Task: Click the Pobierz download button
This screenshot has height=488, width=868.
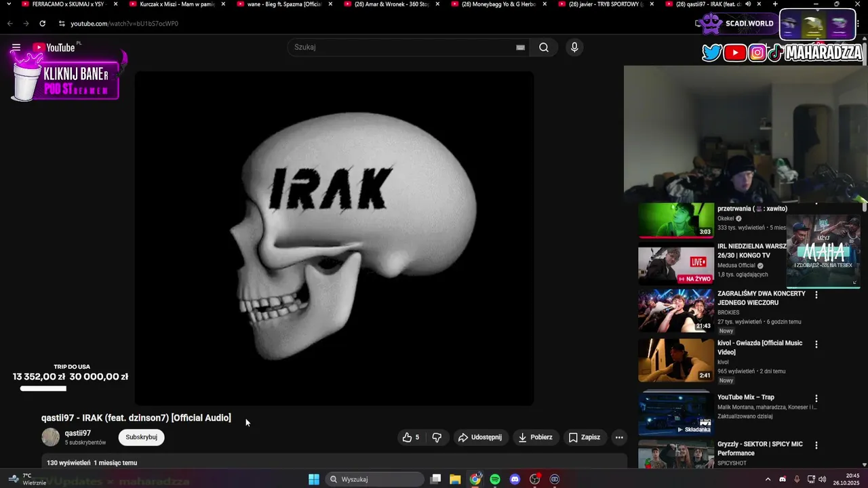Action: (x=535, y=437)
